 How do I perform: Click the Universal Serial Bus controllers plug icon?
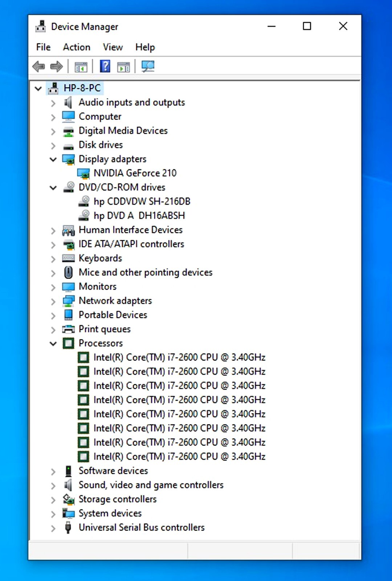[x=68, y=528]
